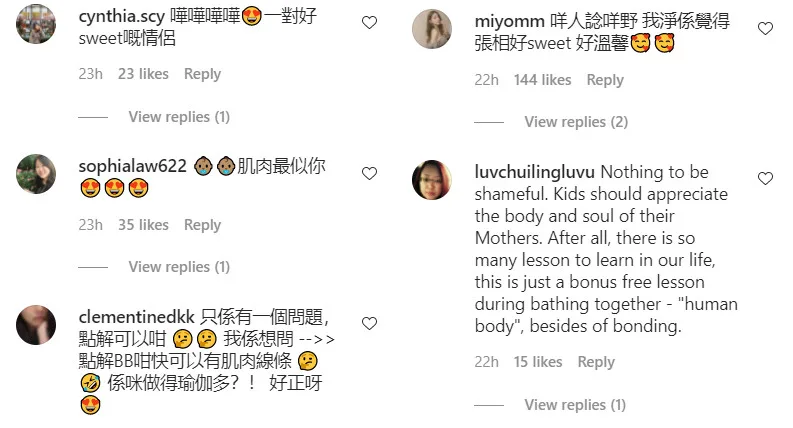
Task: Heart luvchuilingluvu's comment
Action: pyautogui.click(x=765, y=178)
